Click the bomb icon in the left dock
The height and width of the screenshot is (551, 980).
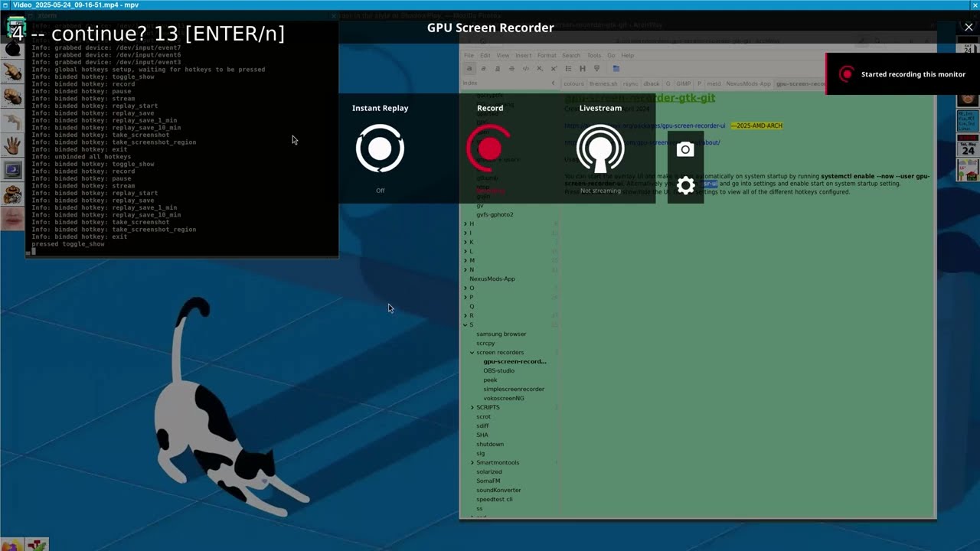click(12, 48)
